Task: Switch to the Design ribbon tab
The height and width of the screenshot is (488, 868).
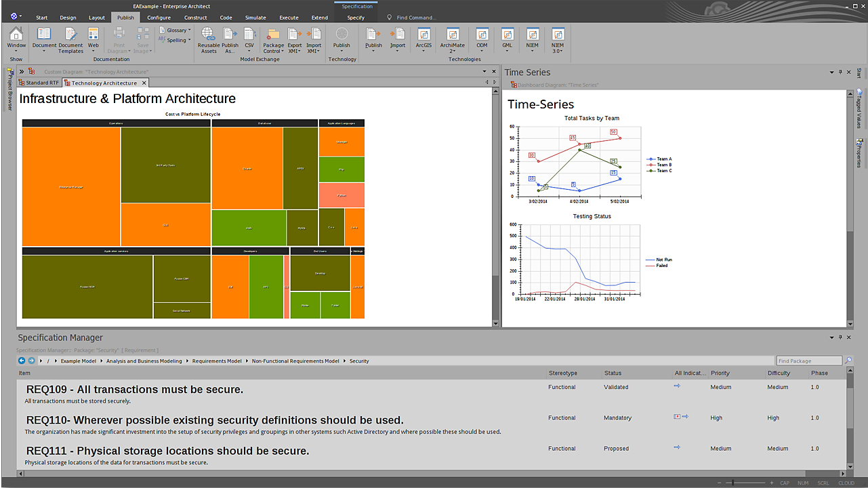Action: coord(68,18)
